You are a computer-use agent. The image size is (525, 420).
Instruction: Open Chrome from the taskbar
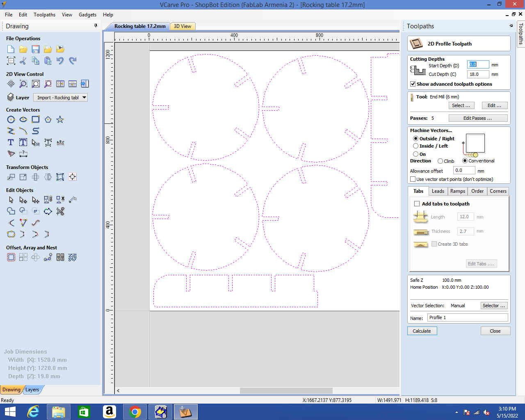135,412
